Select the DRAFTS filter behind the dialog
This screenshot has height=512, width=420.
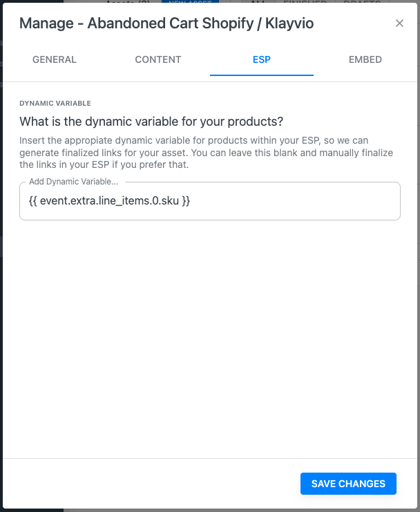(x=363, y=3)
